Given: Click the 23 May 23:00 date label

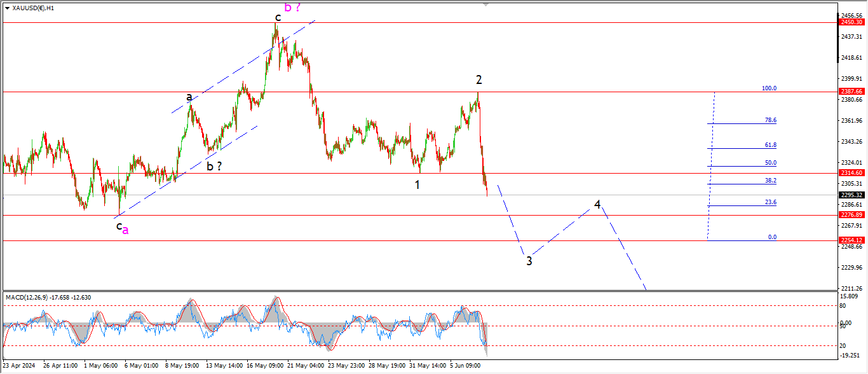Looking at the screenshot, I should [x=348, y=366].
